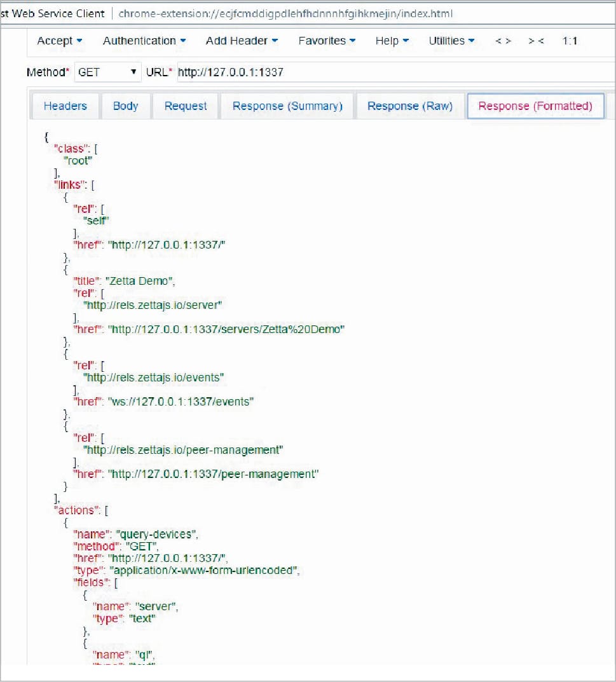
Task: Click the browser address bar extension URL
Action: point(286,13)
